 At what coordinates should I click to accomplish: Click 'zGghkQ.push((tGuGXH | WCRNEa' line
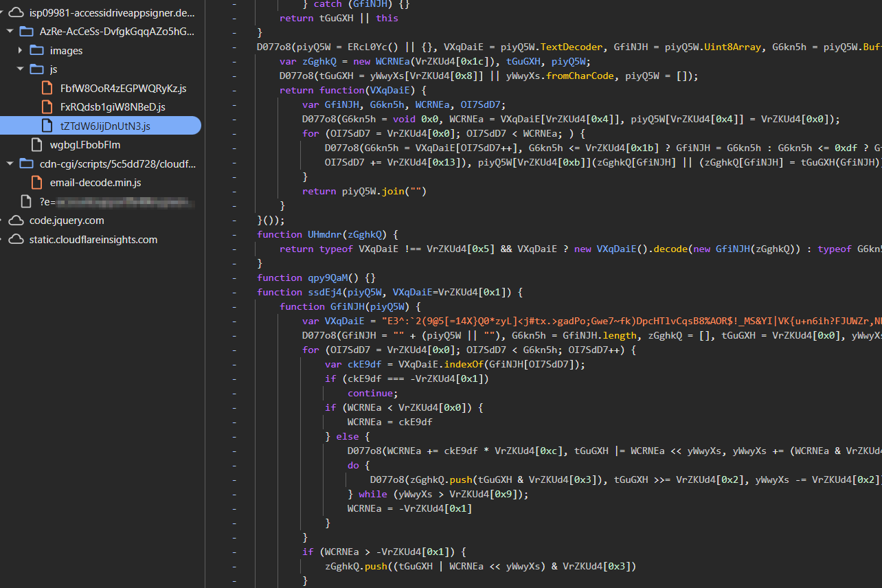(480, 566)
